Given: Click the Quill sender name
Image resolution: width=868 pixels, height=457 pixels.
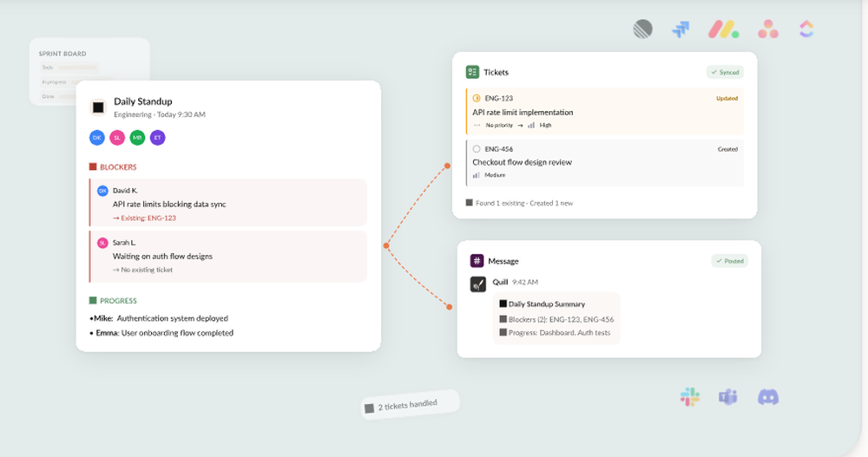Looking at the screenshot, I should click(500, 282).
